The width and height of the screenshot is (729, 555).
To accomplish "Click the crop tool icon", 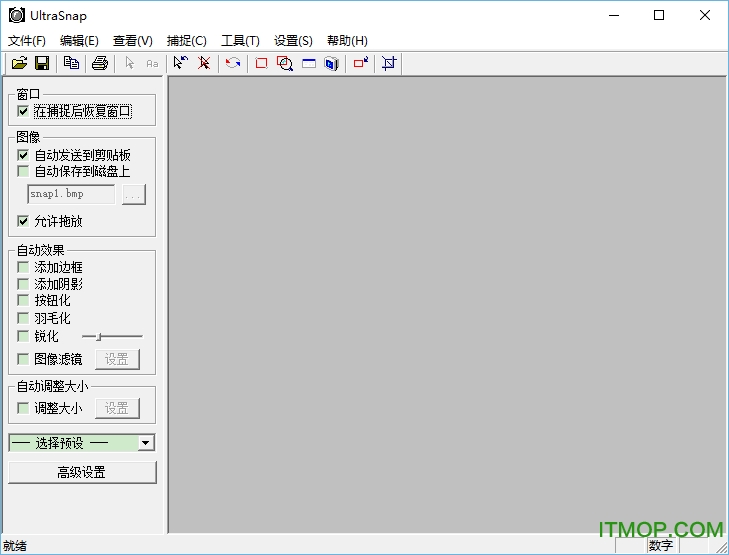I will (x=389, y=63).
